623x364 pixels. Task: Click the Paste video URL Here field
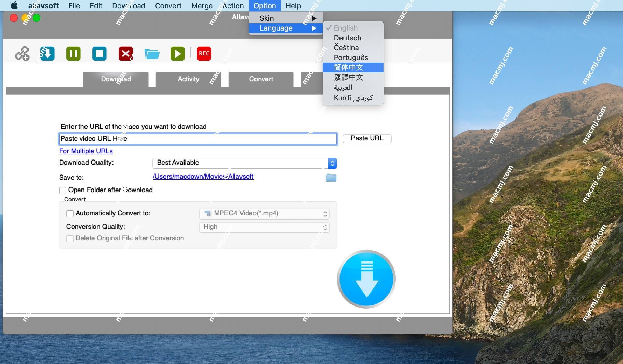tap(198, 139)
